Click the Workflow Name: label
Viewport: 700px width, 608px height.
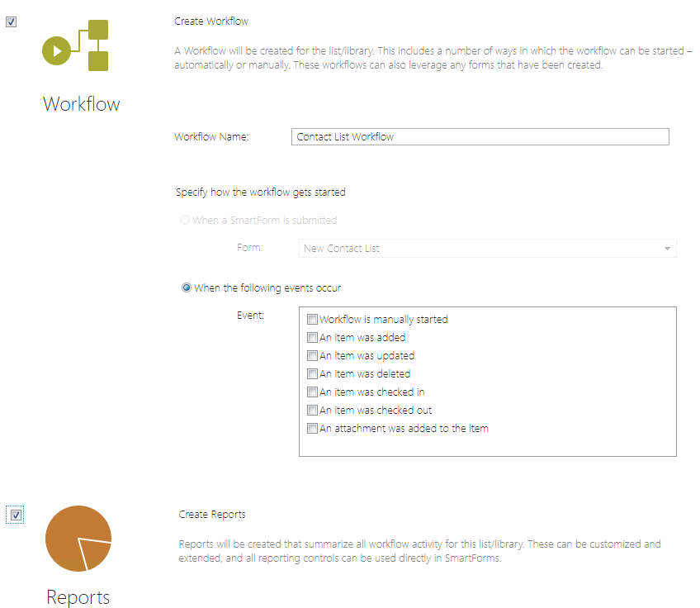(211, 136)
